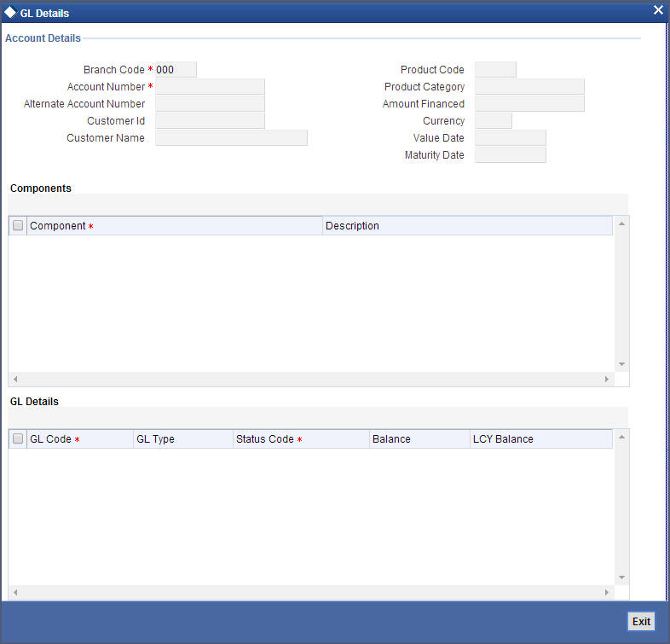Focus the Value Date field

[511, 138]
